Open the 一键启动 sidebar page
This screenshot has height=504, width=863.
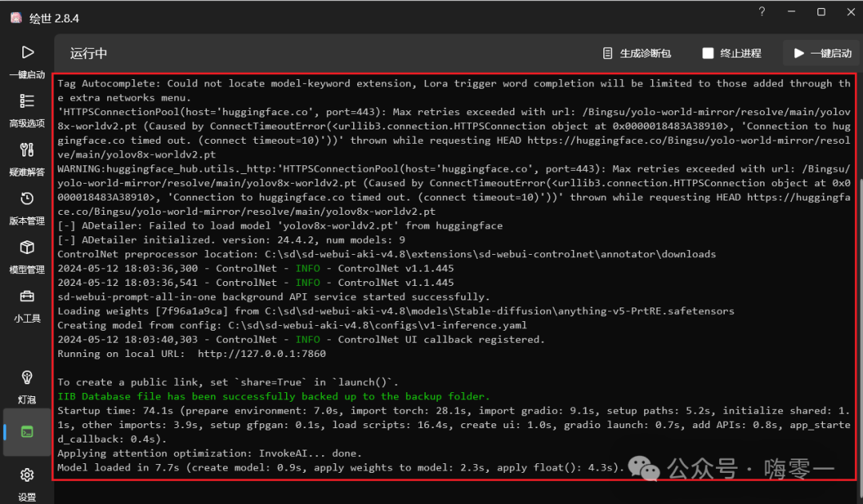27,62
